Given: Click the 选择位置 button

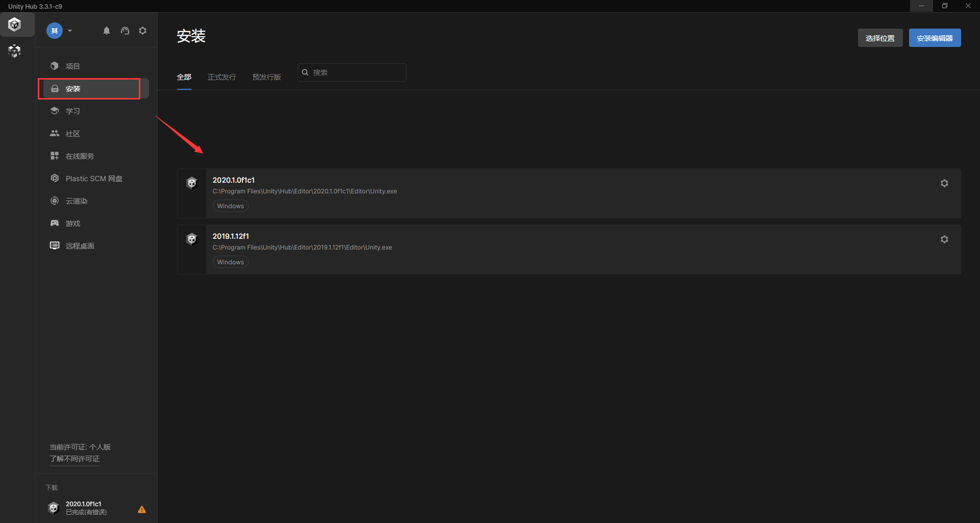Looking at the screenshot, I should click(x=880, y=38).
